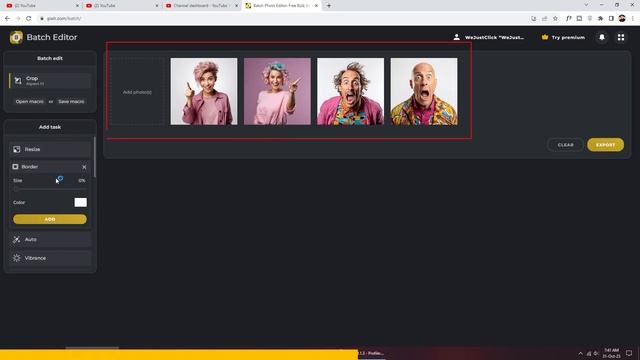Viewport: 640px width, 360px height.
Task: Click Open macro
Action: pos(29,101)
